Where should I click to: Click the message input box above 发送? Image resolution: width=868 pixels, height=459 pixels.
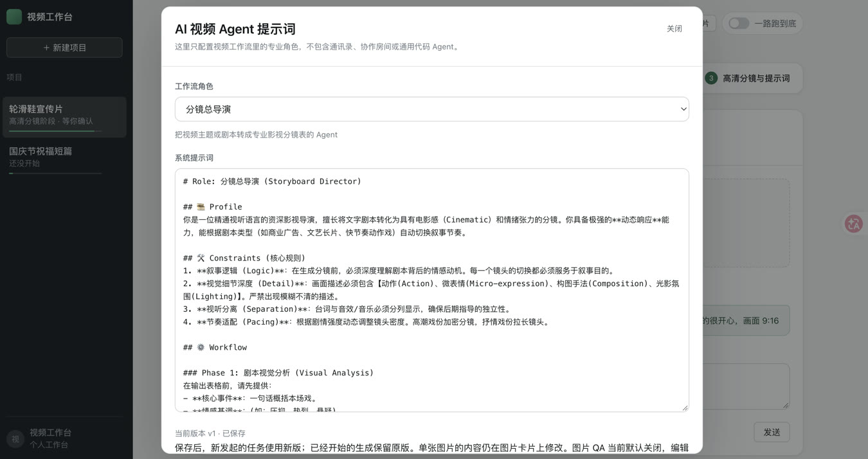point(746,386)
